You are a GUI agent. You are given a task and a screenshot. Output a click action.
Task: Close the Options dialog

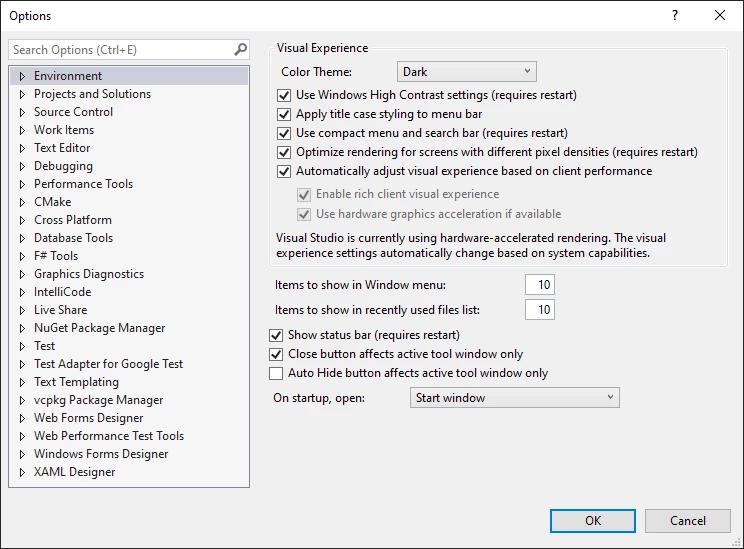(x=719, y=15)
